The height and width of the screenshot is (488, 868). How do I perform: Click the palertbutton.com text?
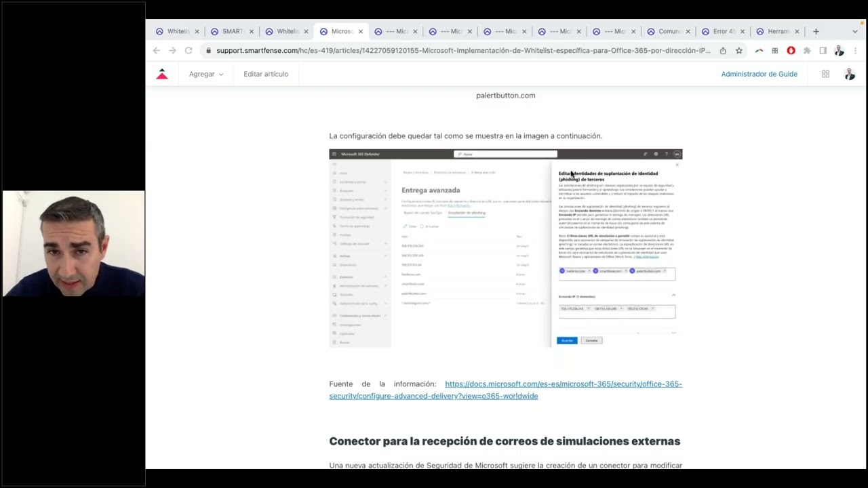(505, 96)
